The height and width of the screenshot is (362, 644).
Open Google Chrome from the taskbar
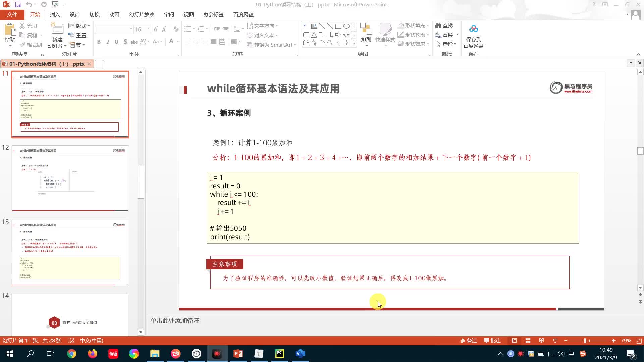[71, 354]
